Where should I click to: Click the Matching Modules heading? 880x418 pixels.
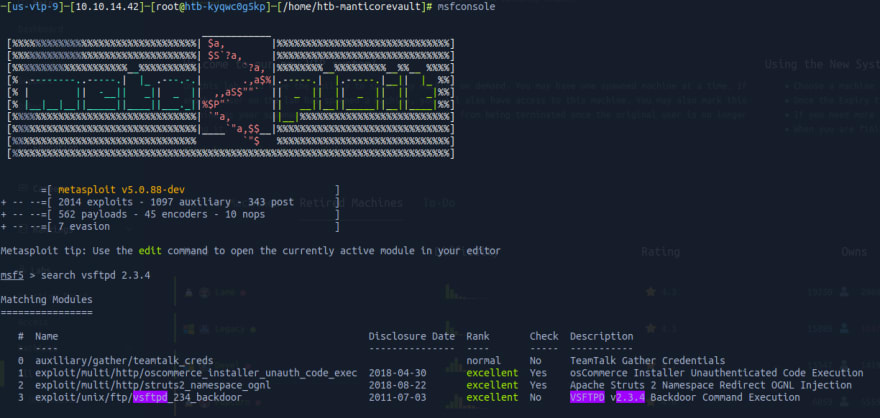click(x=47, y=300)
